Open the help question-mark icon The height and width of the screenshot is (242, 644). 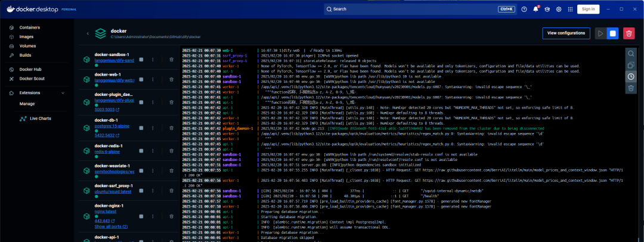tap(524, 9)
